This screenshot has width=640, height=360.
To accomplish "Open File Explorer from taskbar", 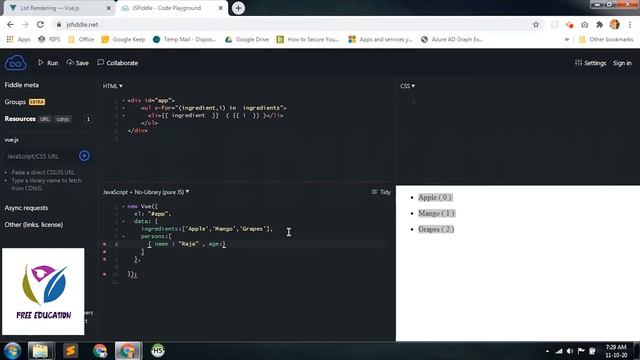I will 40,351.
